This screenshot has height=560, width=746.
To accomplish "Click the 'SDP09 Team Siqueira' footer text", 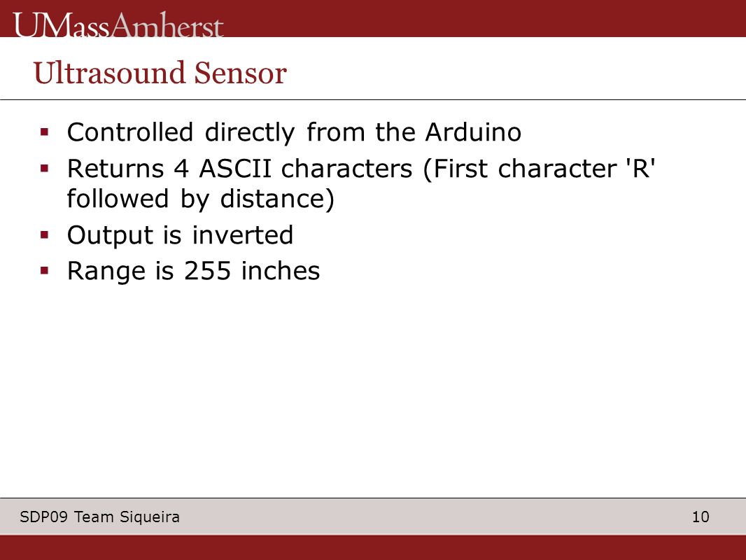I will (x=100, y=517).
